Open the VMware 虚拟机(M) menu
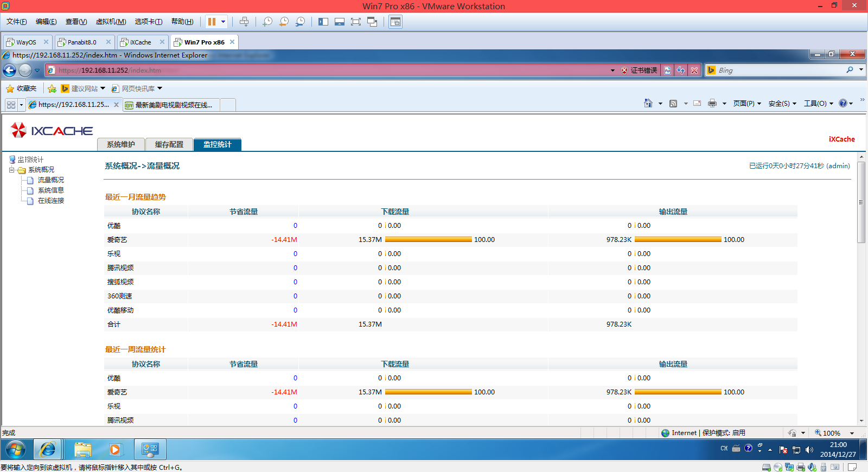868x472 pixels. pyautogui.click(x=111, y=22)
